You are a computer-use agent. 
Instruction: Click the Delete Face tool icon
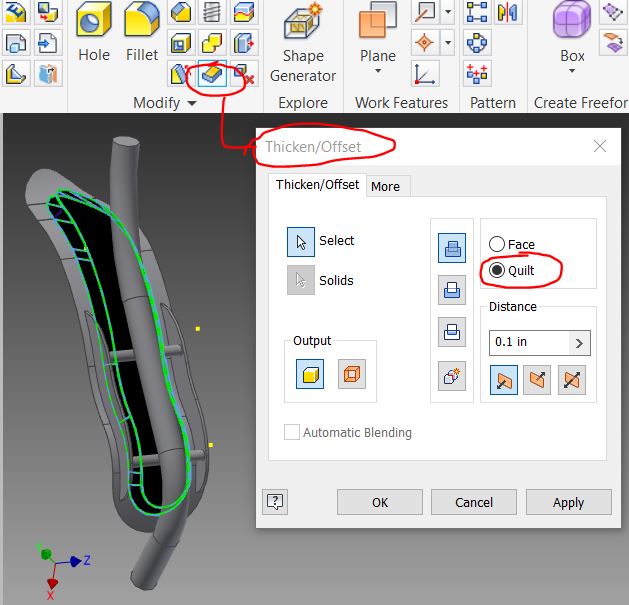244,74
